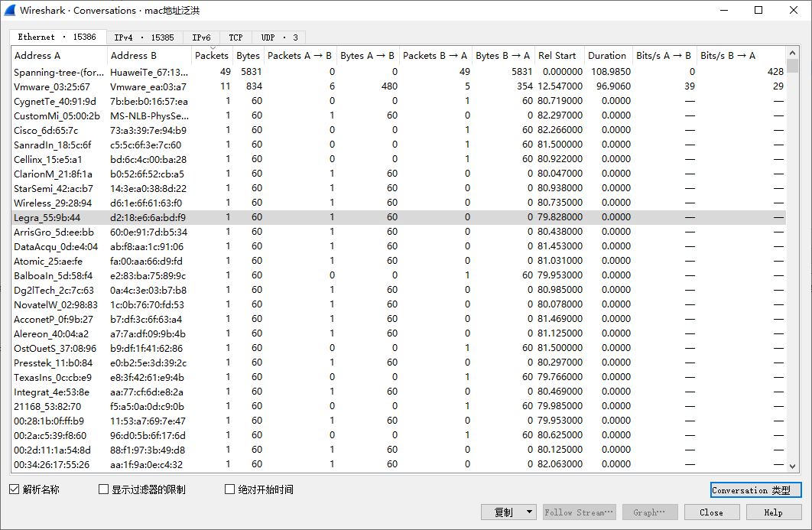The image size is (812, 530).
Task: Switch to the UDP · 3 tab
Action: (x=279, y=37)
